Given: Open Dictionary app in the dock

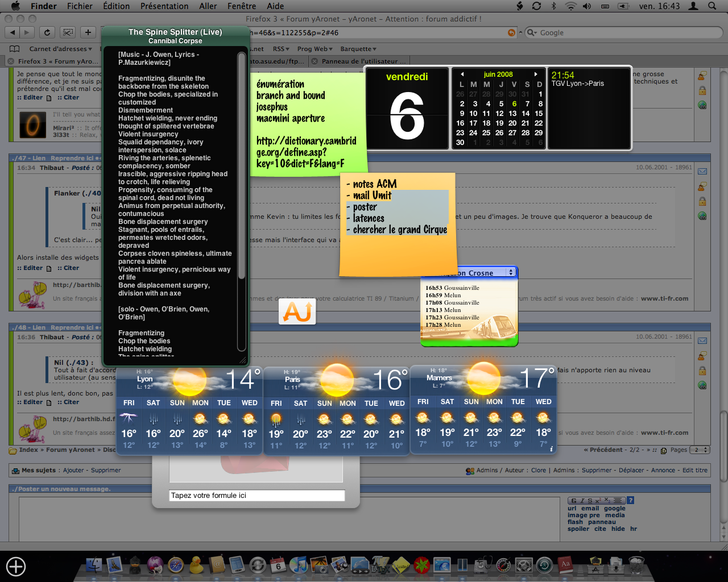Looking at the screenshot, I should coord(565,565).
